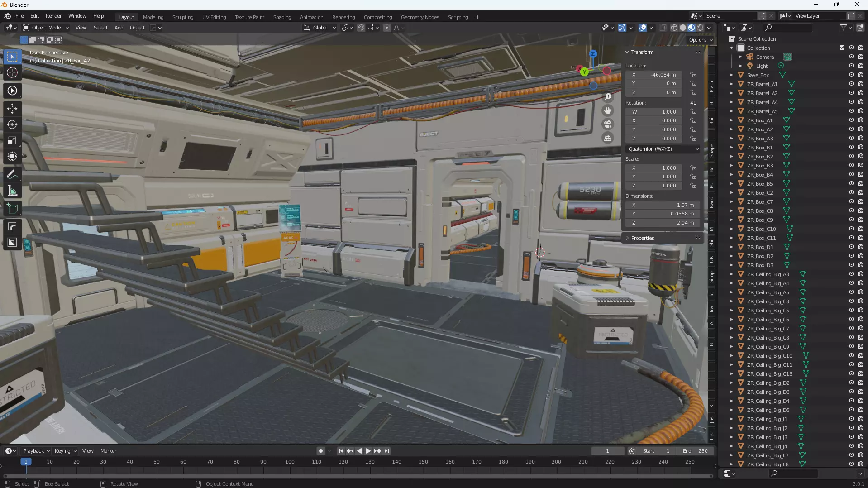Select the Measure tool
This screenshot has width=868, height=488.
click(x=12, y=191)
